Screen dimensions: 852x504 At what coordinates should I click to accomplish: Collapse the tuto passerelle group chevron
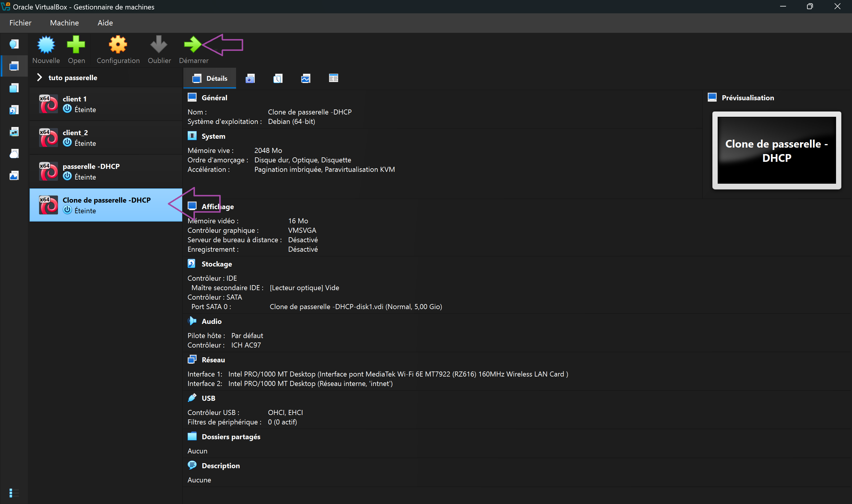39,77
